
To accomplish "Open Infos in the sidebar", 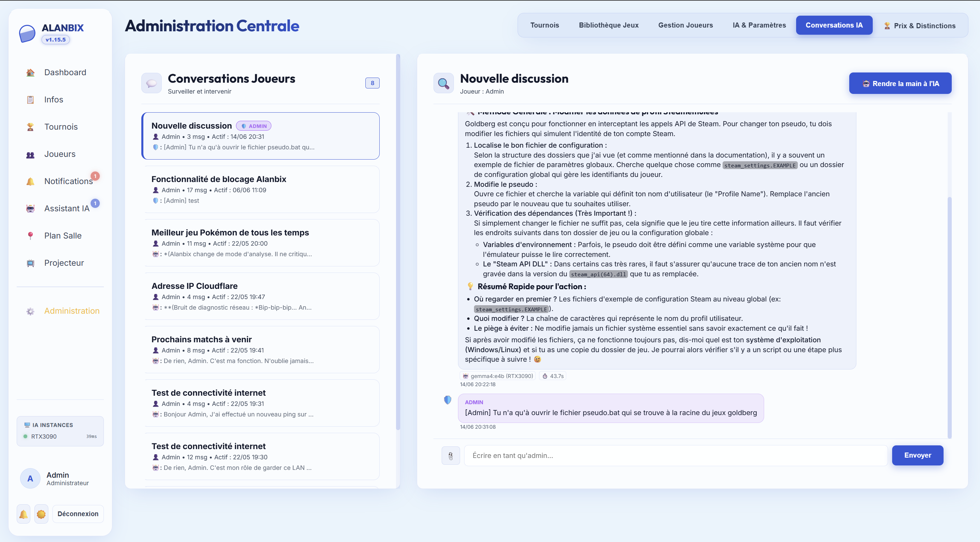I will click(x=61, y=100).
